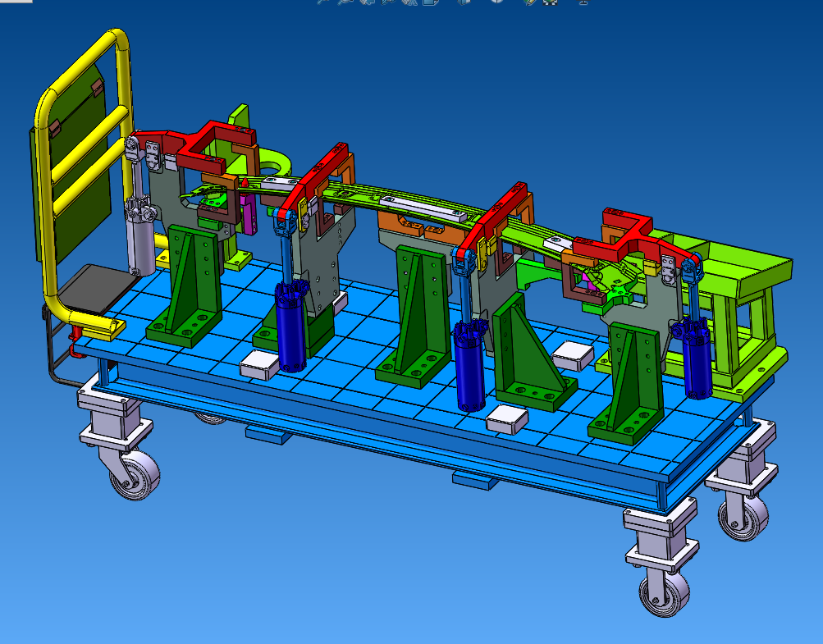Image resolution: width=823 pixels, height=644 pixels.
Task: Select the leftmost white block on the base plate
Action: pos(261,363)
